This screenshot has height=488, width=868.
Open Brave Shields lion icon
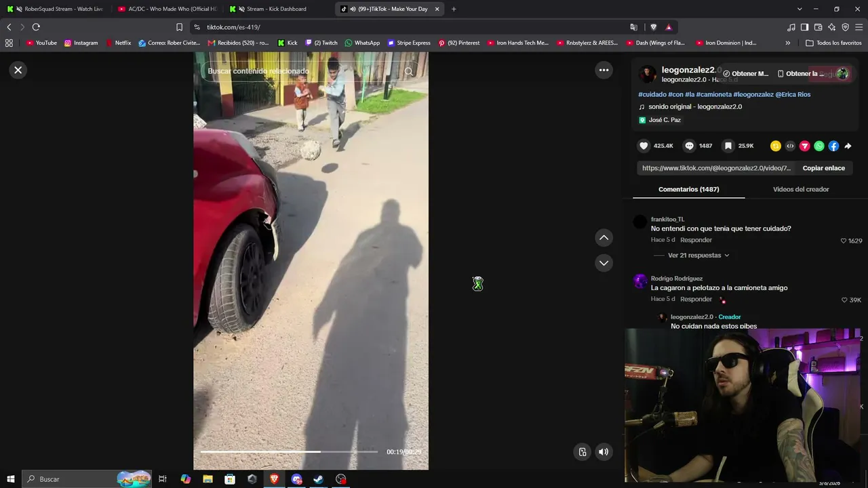tap(654, 27)
